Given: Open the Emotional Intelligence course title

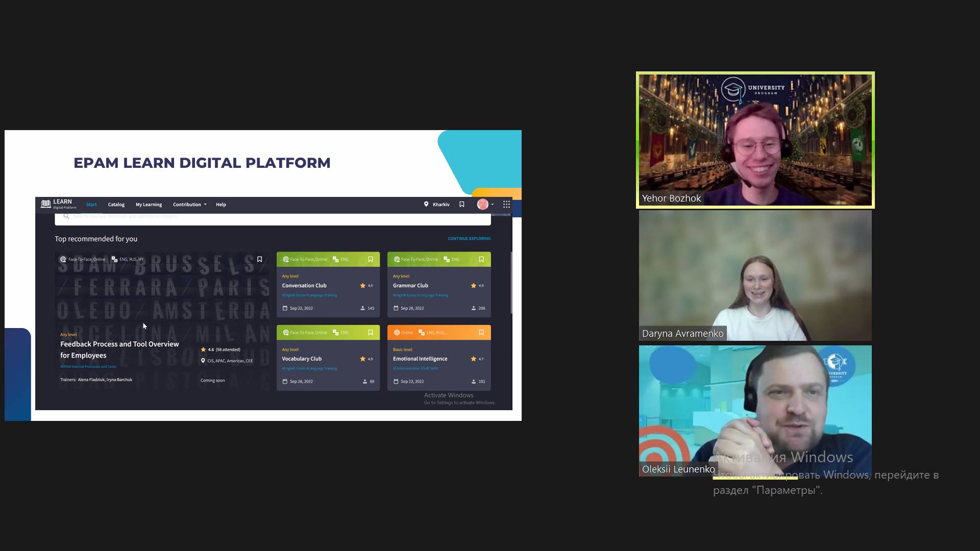Looking at the screenshot, I should click(x=420, y=359).
